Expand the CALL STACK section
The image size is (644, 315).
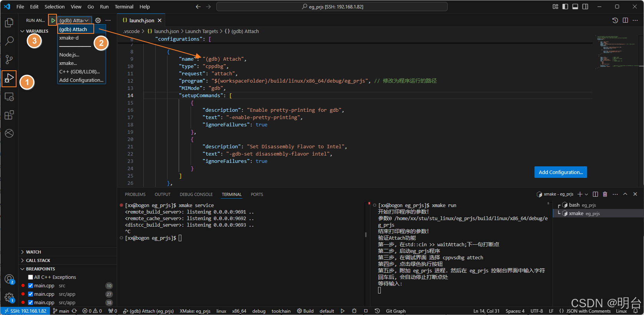(x=35, y=260)
